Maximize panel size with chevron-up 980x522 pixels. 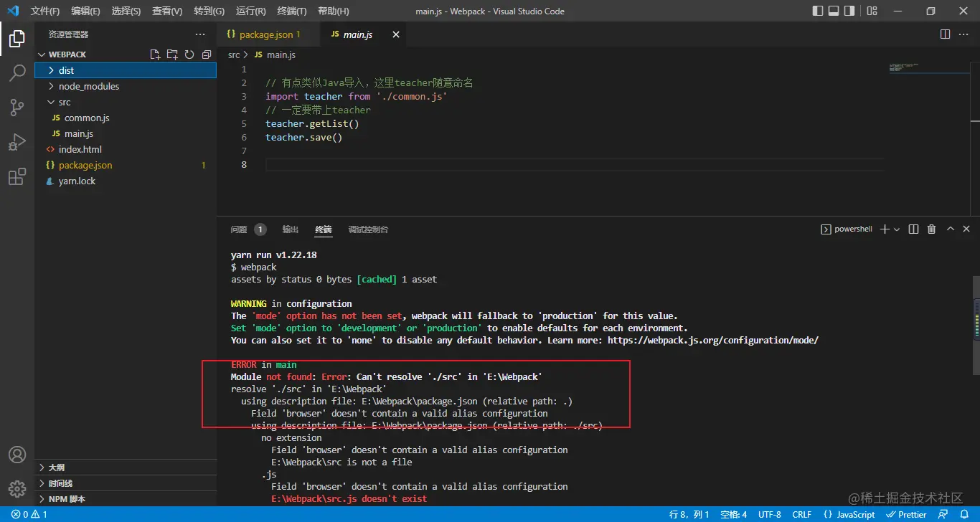(950, 229)
